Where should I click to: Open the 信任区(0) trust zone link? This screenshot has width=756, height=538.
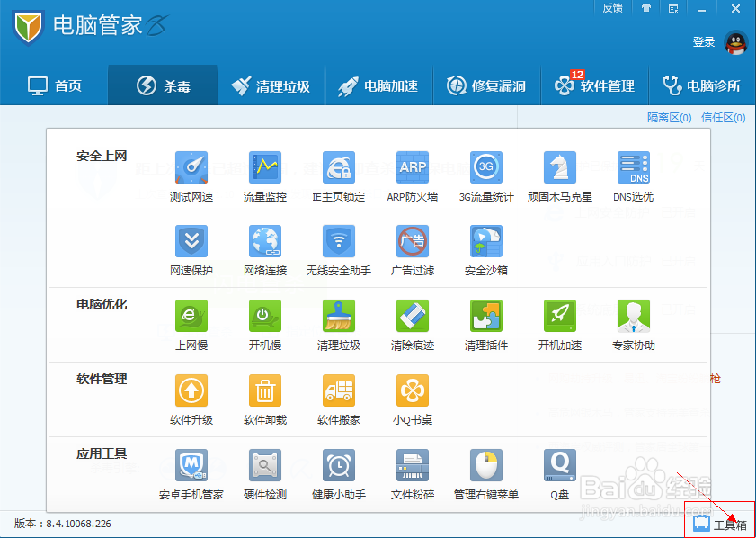point(724,117)
